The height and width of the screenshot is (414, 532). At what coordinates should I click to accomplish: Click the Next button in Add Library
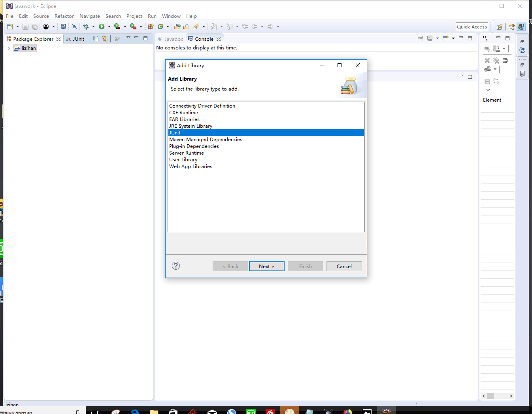click(267, 266)
